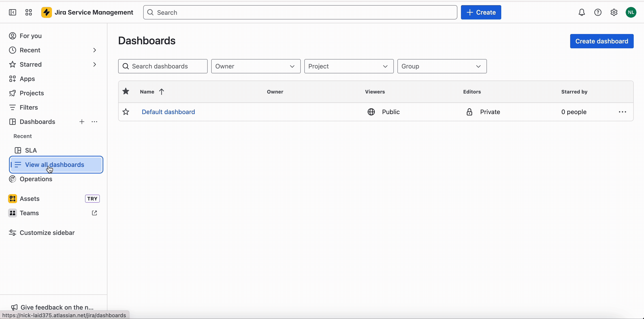Click the star column header icon
The image size is (644, 319).
(x=126, y=91)
